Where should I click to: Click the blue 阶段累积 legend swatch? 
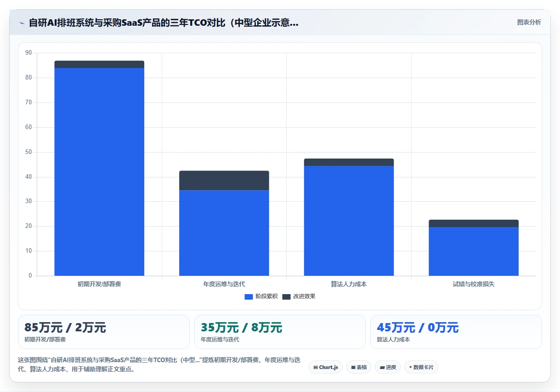pyautogui.click(x=249, y=296)
